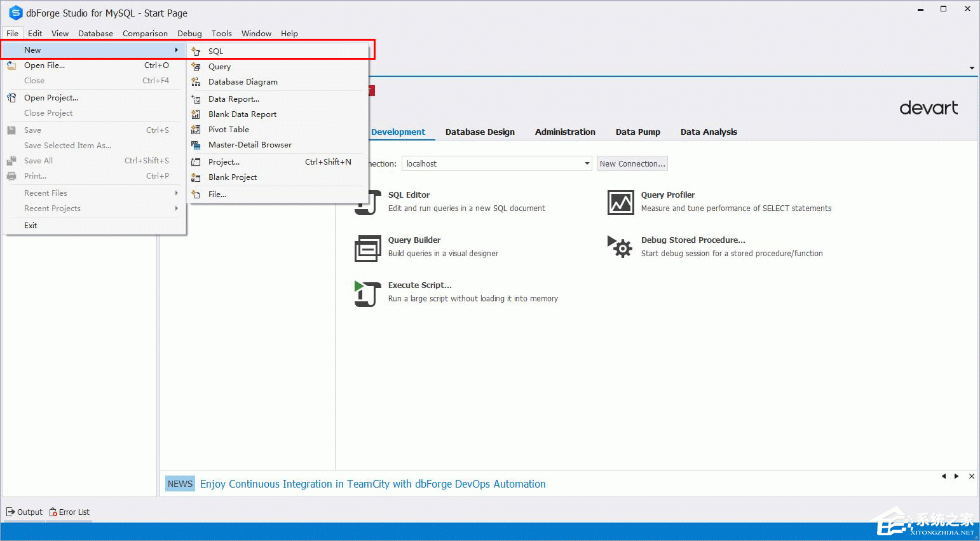Click the Debug Stored Procedure gear icon

click(620, 247)
